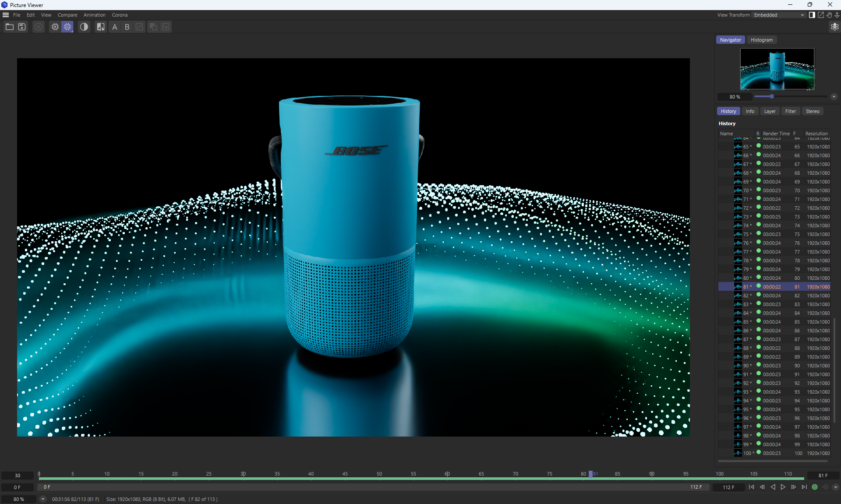Set current image as A
The width and height of the screenshot is (841, 504).
(x=115, y=27)
